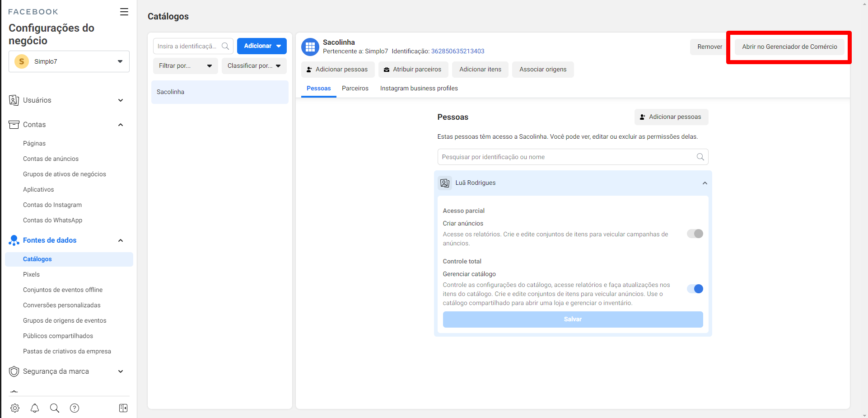Click the Simplo7 avatar S icon

tap(22, 61)
